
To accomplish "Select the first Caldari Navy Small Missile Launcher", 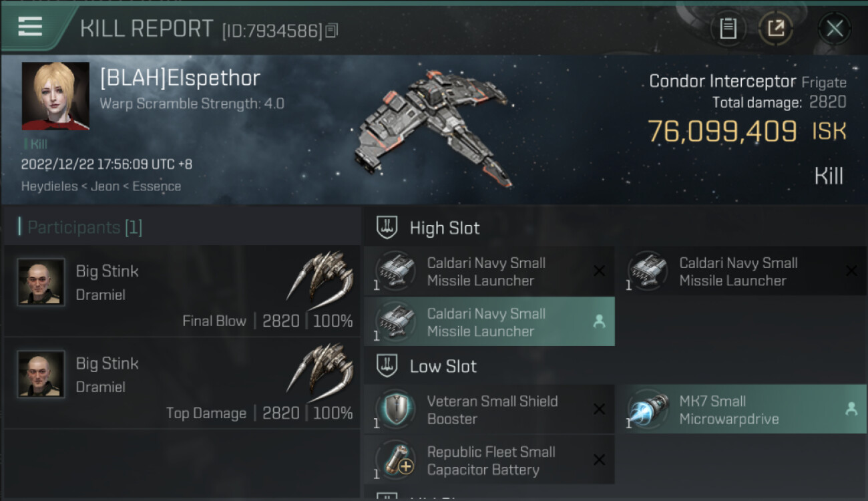I will pyautogui.click(x=489, y=271).
